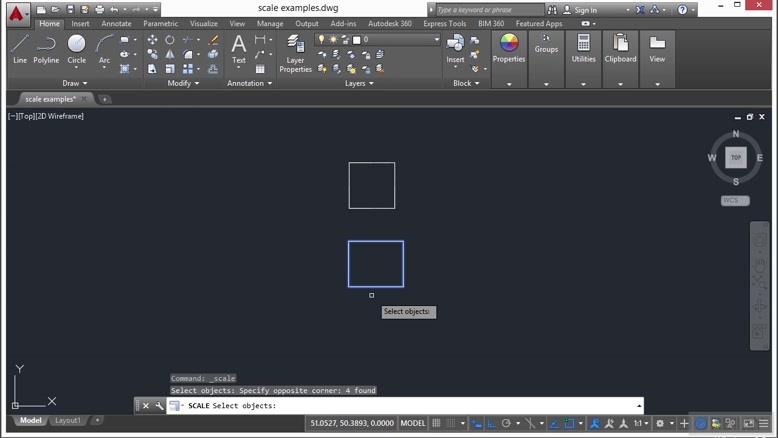Click the Copy tool in Modify panel
The image size is (778, 438).
[152, 54]
